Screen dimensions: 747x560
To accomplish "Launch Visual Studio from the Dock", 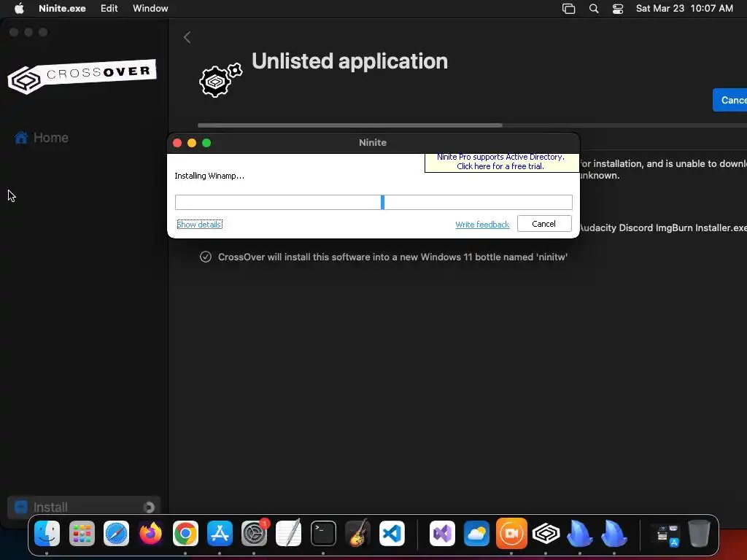I will point(442,533).
